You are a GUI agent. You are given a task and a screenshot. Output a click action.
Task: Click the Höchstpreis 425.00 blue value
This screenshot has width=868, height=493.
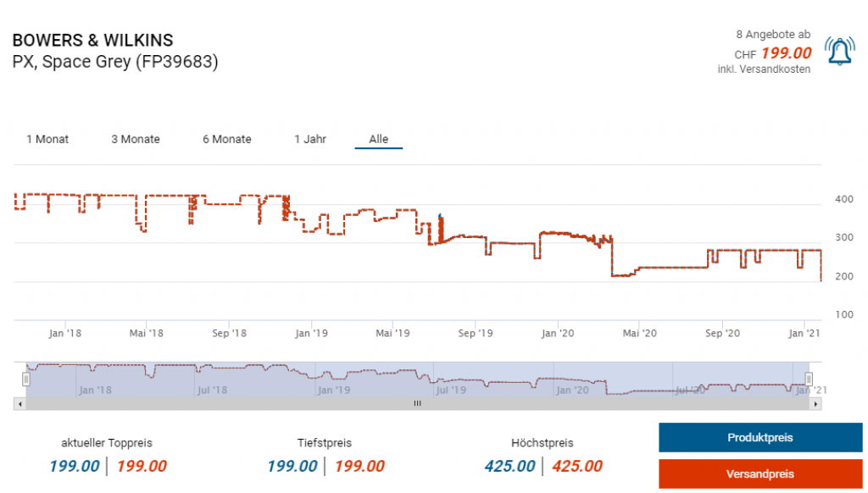pos(509,466)
